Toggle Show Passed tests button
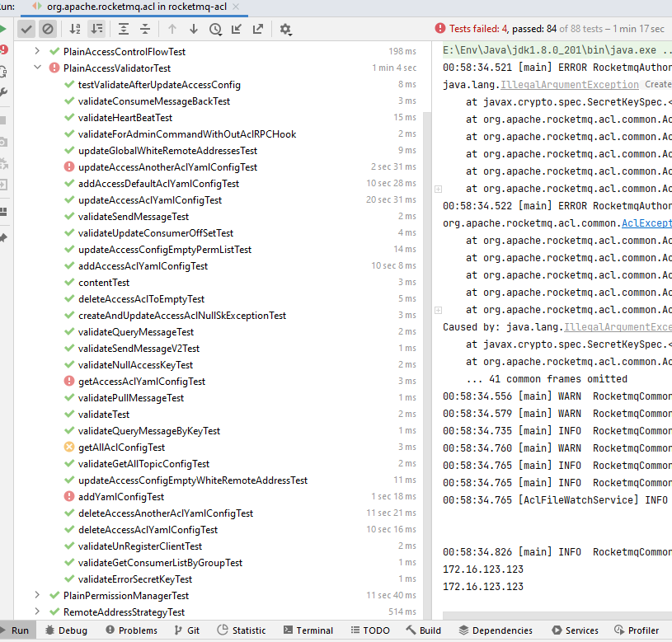Screen dimensions: 672x642 pyautogui.click(x=26, y=29)
